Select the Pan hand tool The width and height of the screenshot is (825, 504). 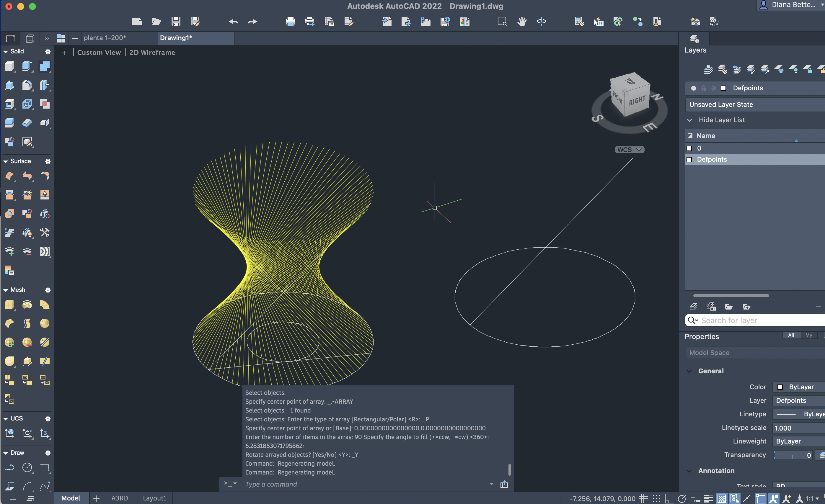coord(522,22)
